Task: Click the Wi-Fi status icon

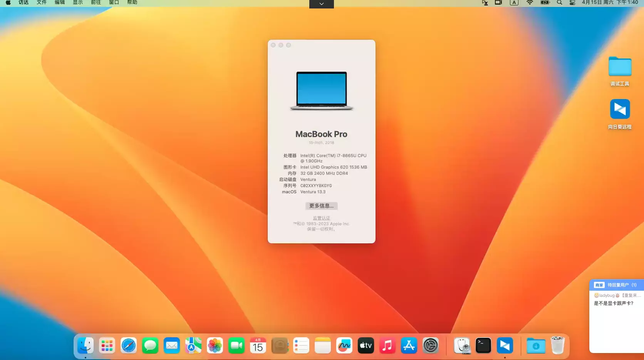Action: 530,3
